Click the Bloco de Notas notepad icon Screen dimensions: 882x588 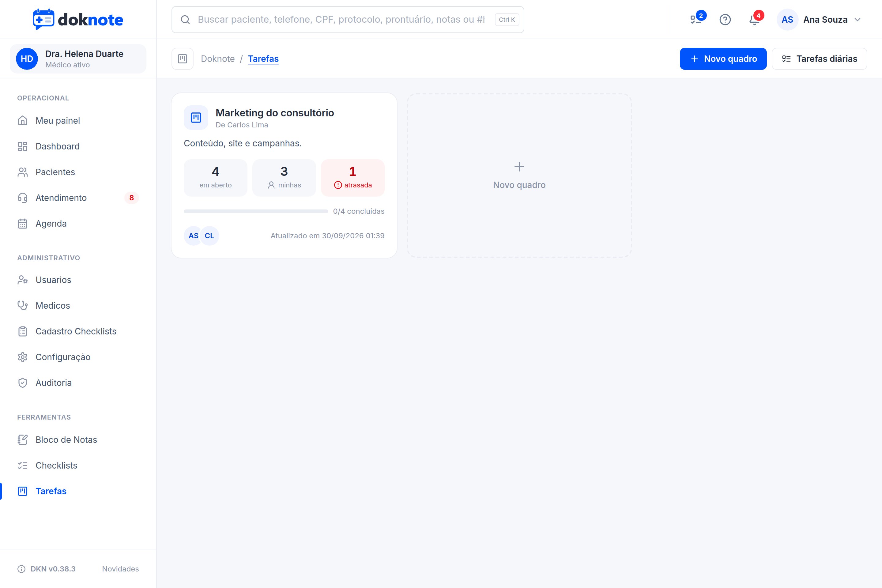click(x=22, y=440)
